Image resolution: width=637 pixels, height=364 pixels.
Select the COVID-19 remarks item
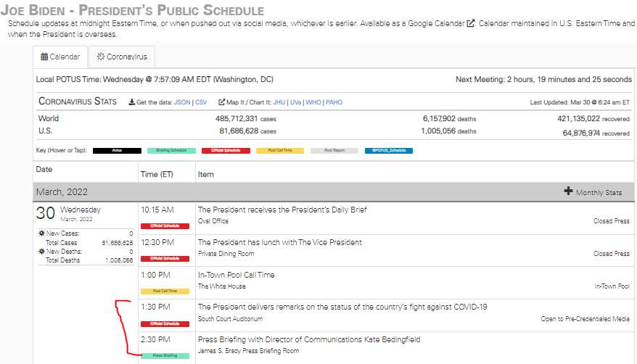[x=342, y=307]
